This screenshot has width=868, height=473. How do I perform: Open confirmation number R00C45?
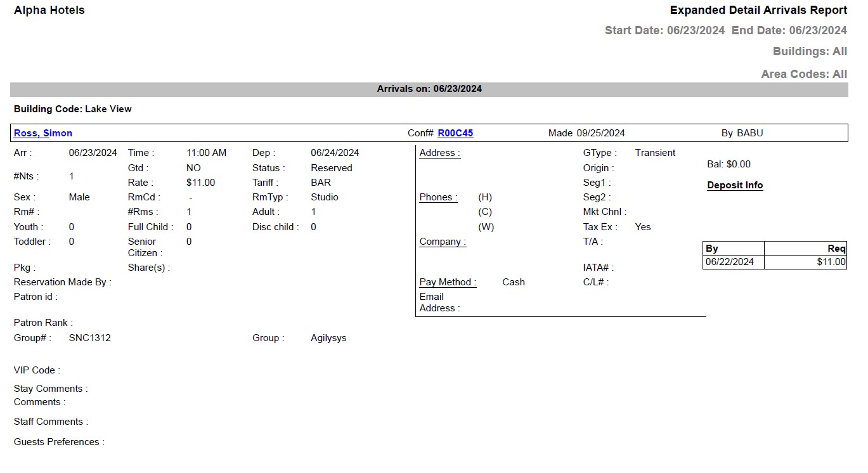[455, 133]
